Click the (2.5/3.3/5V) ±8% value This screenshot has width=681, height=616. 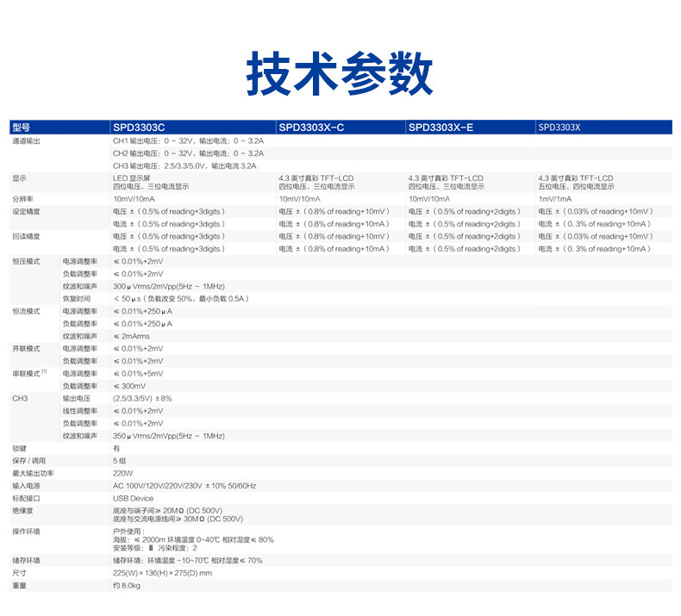click(142, 399)
